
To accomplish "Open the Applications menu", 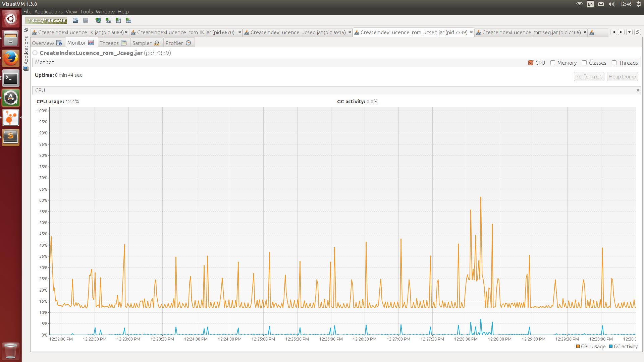I will pos(48,11).
